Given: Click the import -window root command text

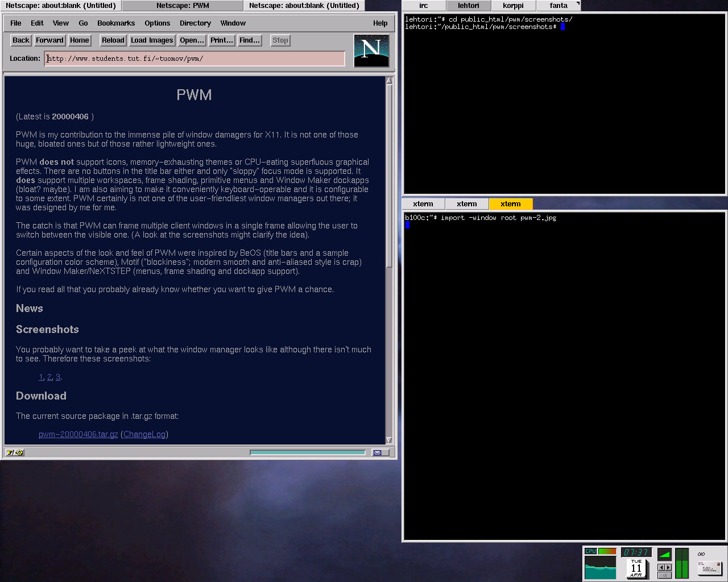Looking at the screenshot, I should click(x=499, y=218).
